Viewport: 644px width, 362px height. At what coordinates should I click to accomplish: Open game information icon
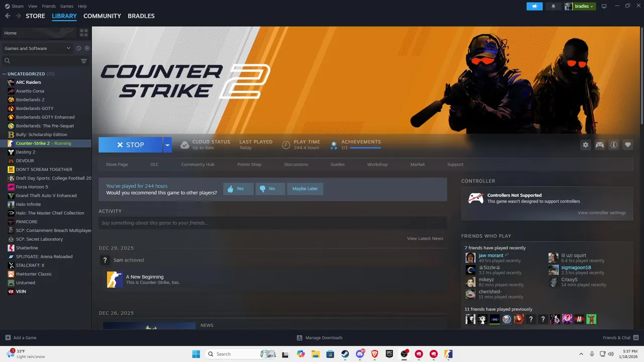(614, 145)
